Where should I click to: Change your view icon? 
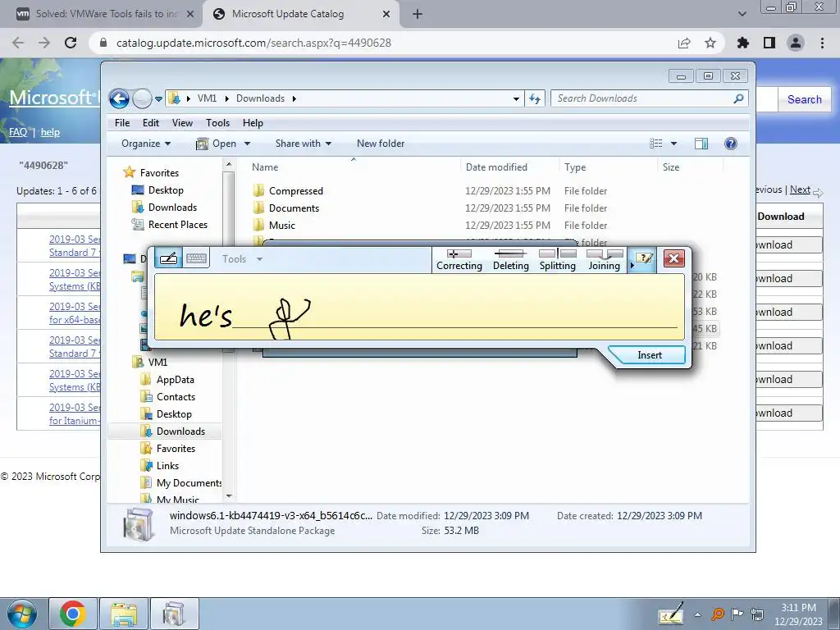coord(655,144)
